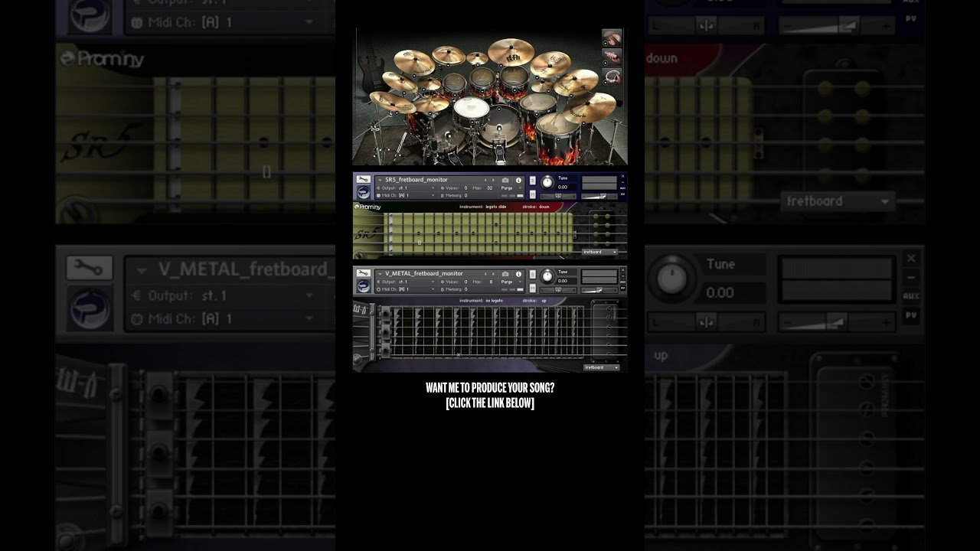Image resolution: width=980 pixels, height=551 pixels.
Task: Click Max voices value 8 in V_METAL header
Action: pos(491,282)
